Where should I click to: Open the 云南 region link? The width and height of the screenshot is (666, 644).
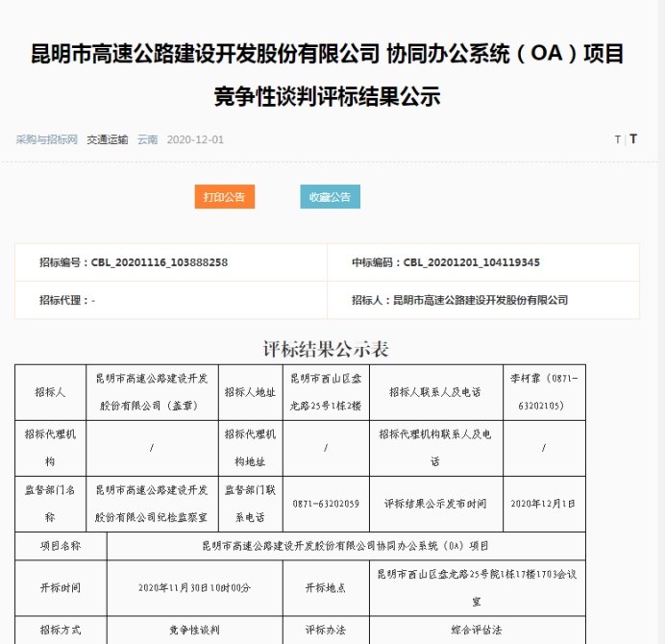tap(147, 139)
